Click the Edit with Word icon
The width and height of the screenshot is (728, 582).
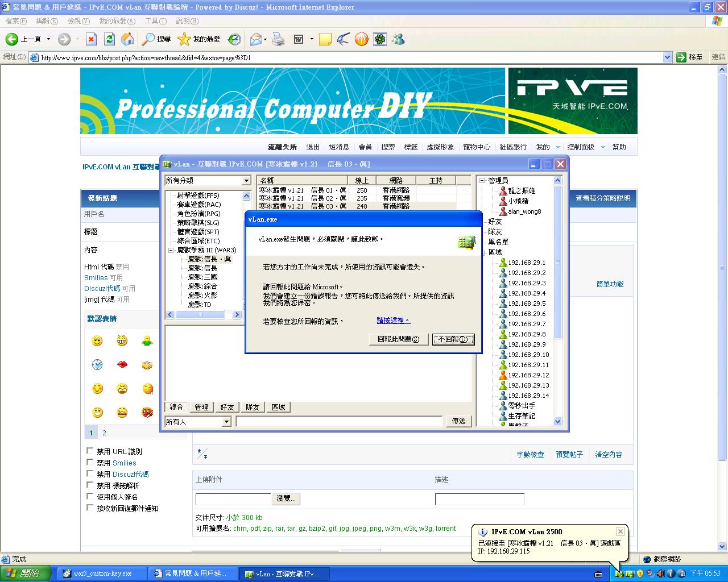click(x=299, y=39)
